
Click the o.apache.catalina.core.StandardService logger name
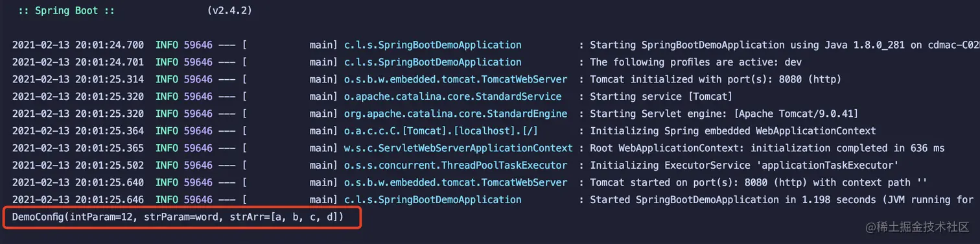[452, 97]
